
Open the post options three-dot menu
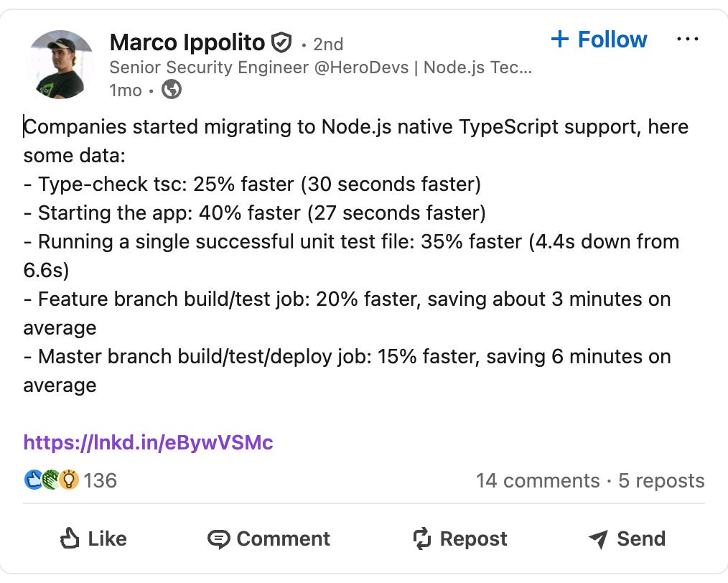(x=687, y=39)
